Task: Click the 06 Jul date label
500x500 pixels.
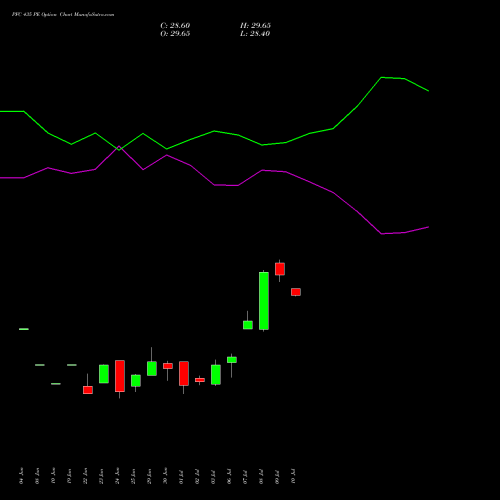Action: click(230, 476)
